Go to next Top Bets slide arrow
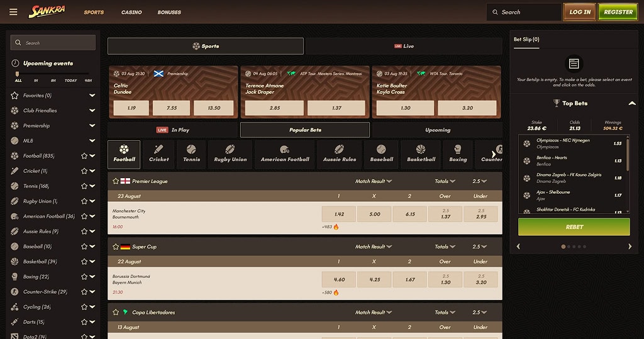644x339 pixels. click(x=630, y=247)
